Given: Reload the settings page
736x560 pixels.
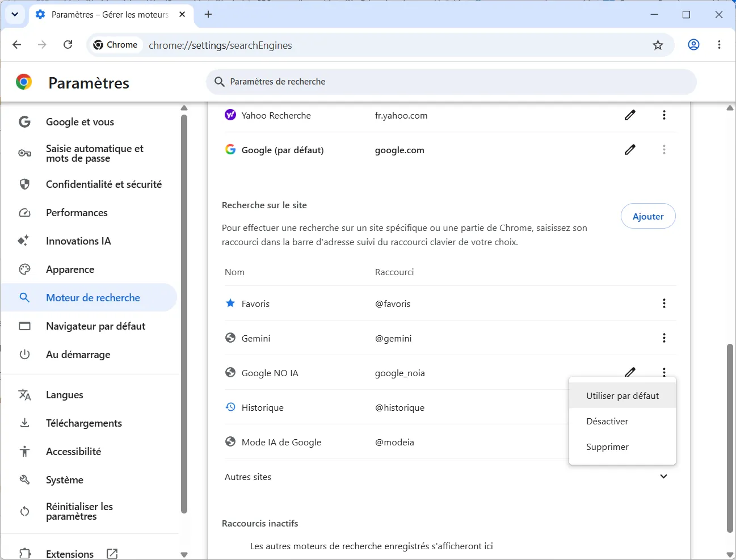Looking at the screenshot, I should (68, 45).
